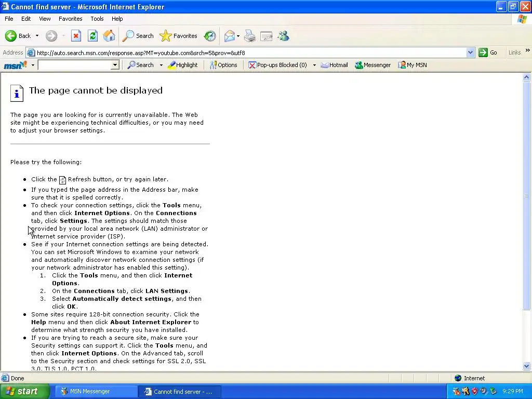The width and height of the screenshot is (532, 399).
Task: Click the Links toolbar label
Action: click(514, 52)
